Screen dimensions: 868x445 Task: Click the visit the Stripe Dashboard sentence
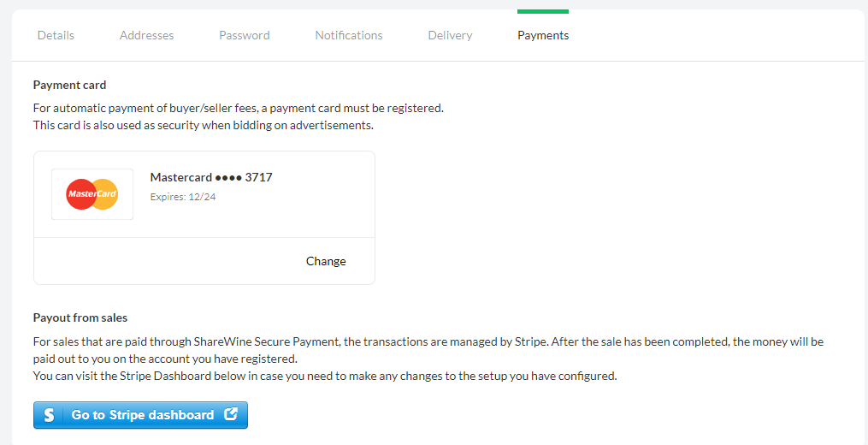pyautogui.click(x=325, y=376)
